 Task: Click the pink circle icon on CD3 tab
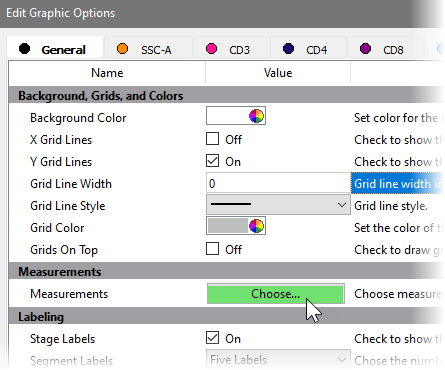(x=211, y=49)
